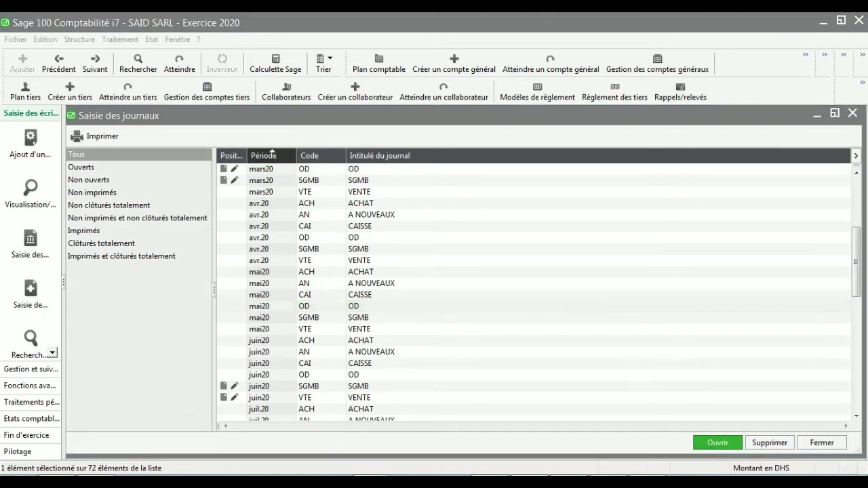Viewport: 868px width, 488px height.
Task: Sort by the Période column header
Action: point(271,156)
